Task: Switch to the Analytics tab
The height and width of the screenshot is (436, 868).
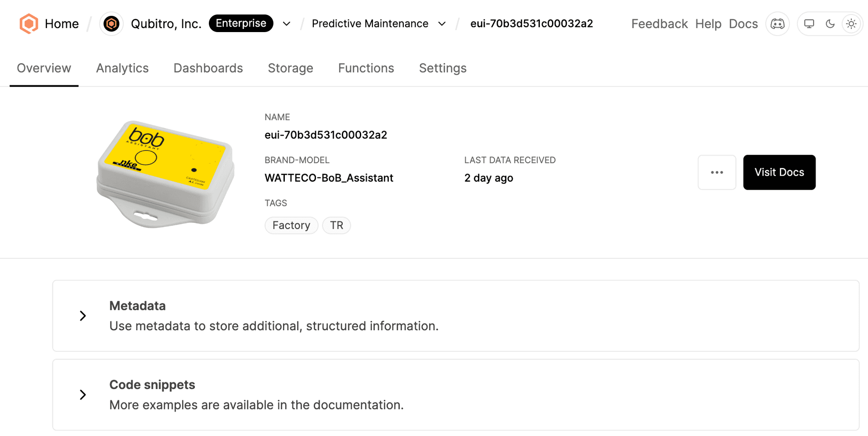Action: pos(122,68)
